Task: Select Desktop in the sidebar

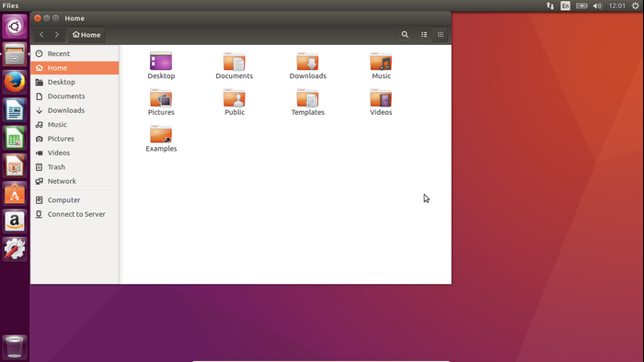Action: [75, 82]
